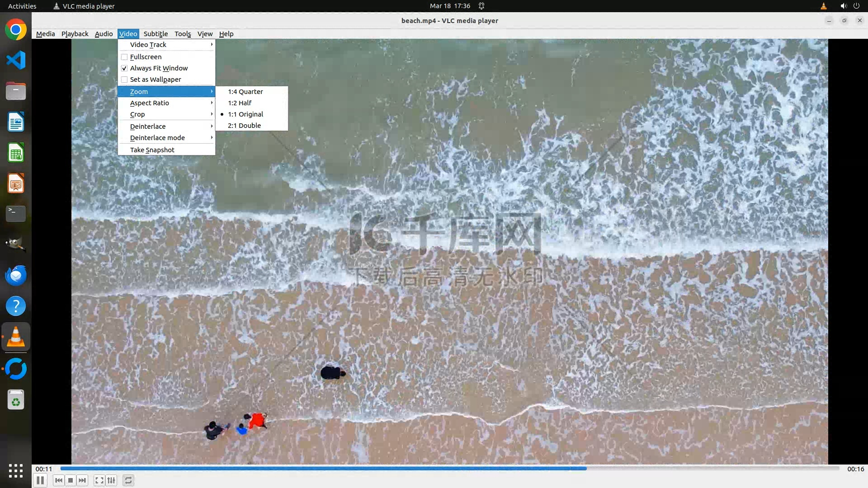Viewport: 868px width, 488px height.
Task: Open extended settings equalizer icon
Action: tap(111, 480)
